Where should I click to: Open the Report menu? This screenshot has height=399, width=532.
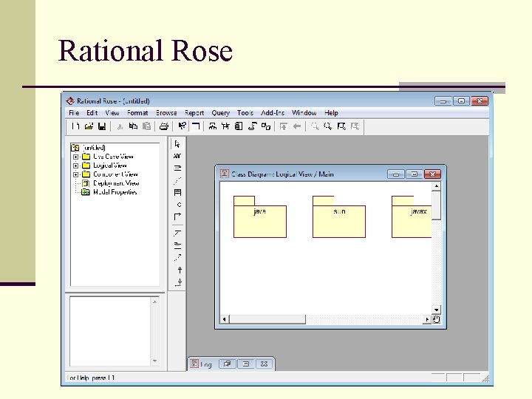point(194,112)
